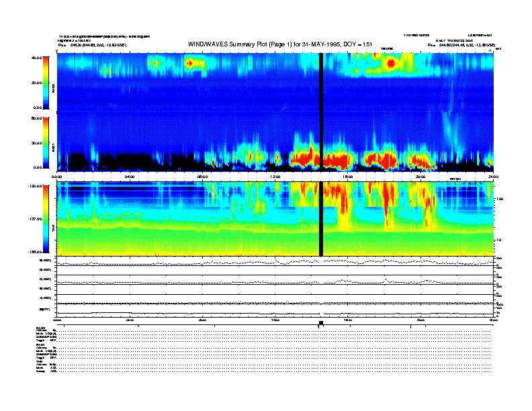Click the 08:00 time label below the RAD1 panel
The height and width of the screenshot is (411, 532).
click(x=202, y=177)
